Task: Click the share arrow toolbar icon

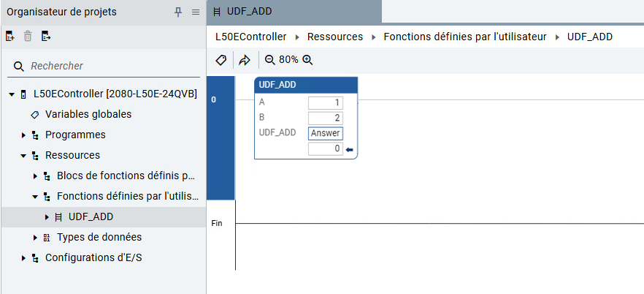Action: pyautogui.click(x=245, y=61)
